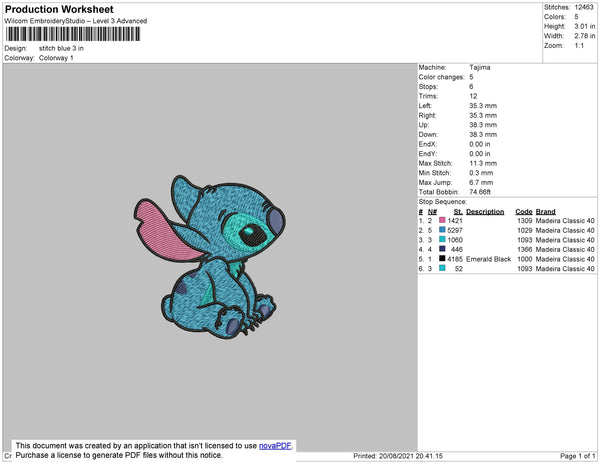Select the navy swatch for thread 1366
This screenshot has height=464, width=600.
pyautogui.click(x=442, y=249)
